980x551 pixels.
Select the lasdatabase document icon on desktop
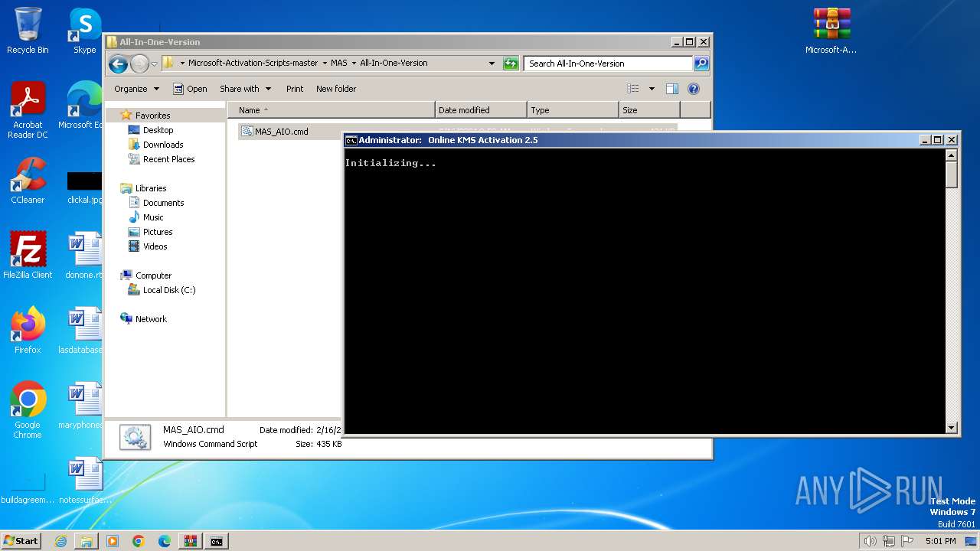coord(83,331)
